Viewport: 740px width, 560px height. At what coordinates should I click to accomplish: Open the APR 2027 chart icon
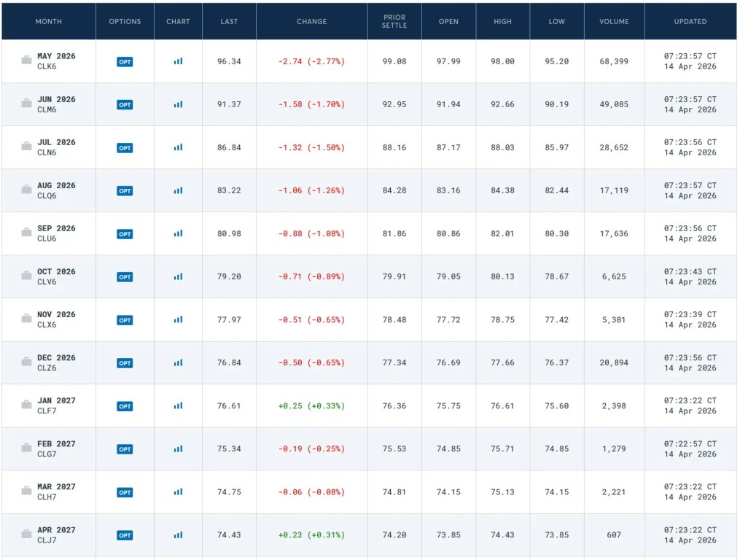point(178,534)
